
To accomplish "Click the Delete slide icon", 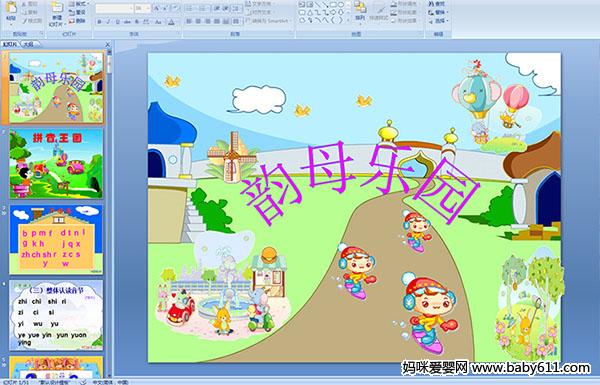I will [72, 21].
